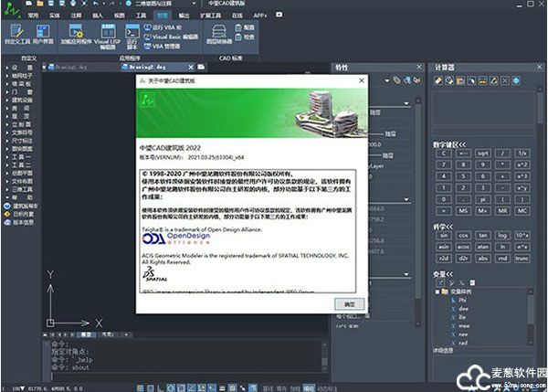Click the sqrt calculator button
Screen dimensions: 548x392
pyautogui.click(x=483, y=154)
